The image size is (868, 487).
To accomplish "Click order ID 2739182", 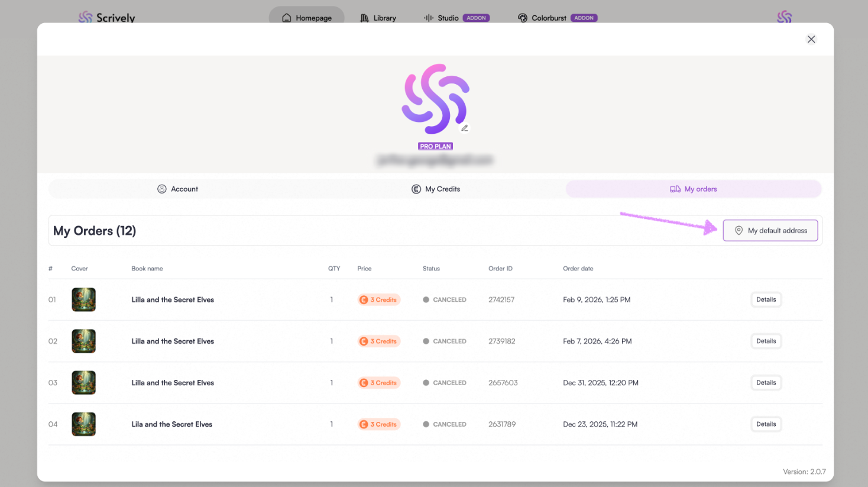I will pos(502,341).
